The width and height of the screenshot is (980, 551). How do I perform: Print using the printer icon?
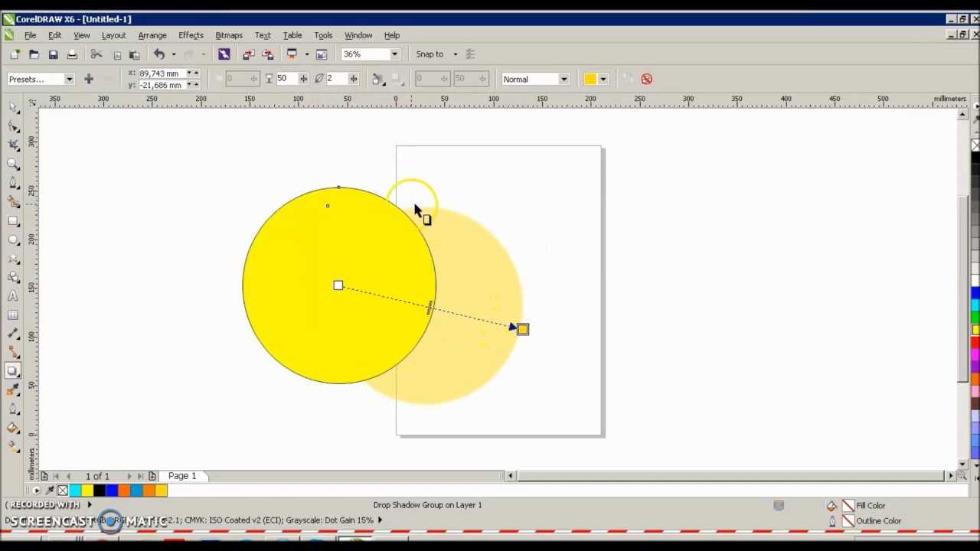[72, 54]
